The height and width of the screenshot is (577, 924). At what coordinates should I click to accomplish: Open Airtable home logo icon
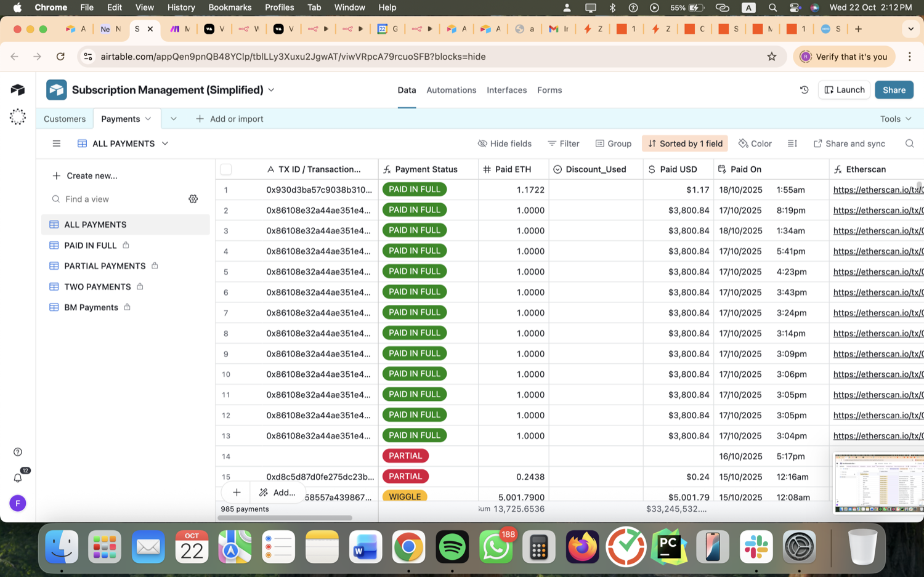click(x=17, y=90)
